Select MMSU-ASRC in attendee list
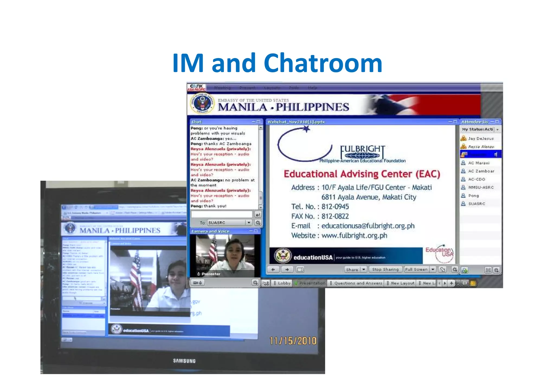555x392 pixels. click(480, 187)
